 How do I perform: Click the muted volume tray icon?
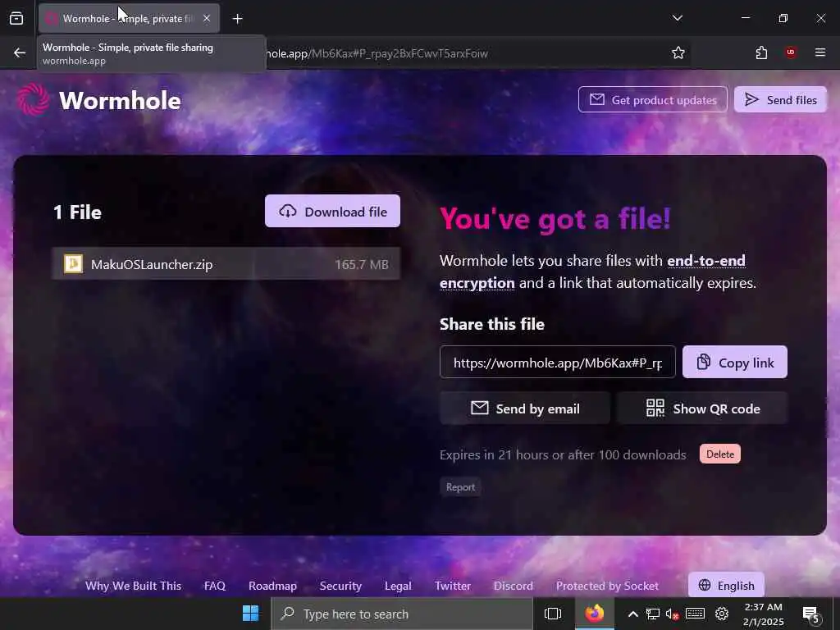click(673, 614)
